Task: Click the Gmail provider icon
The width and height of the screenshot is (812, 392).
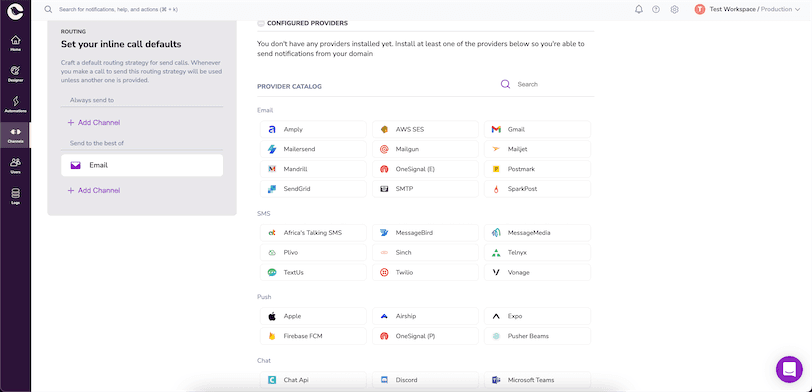Action: click(496, 129)
